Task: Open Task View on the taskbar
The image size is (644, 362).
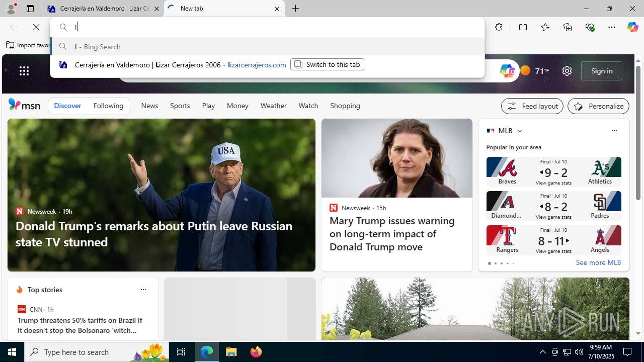Action: tap(181, 352)
